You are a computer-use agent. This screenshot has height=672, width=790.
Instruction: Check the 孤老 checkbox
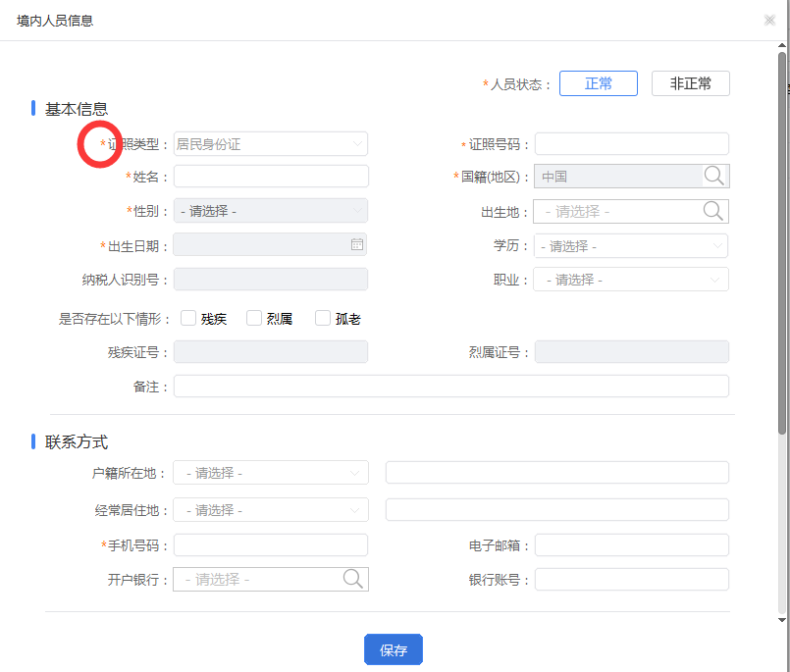pyautogui.click(x=323, y=318)
